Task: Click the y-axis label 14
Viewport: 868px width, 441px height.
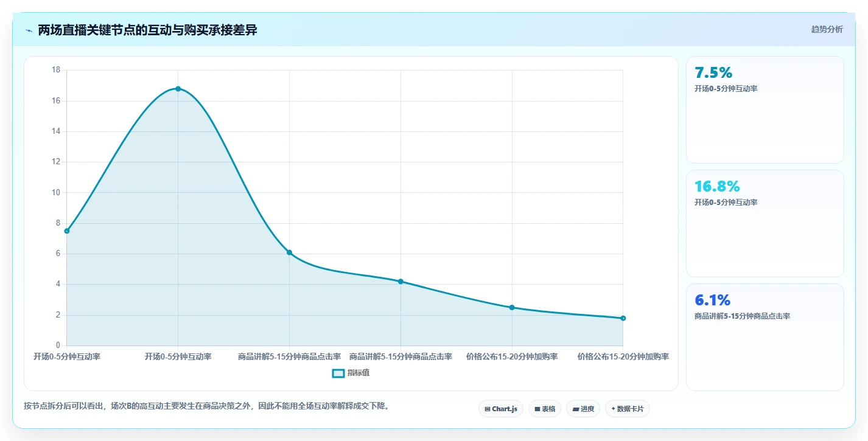Action: pos(56,131)
